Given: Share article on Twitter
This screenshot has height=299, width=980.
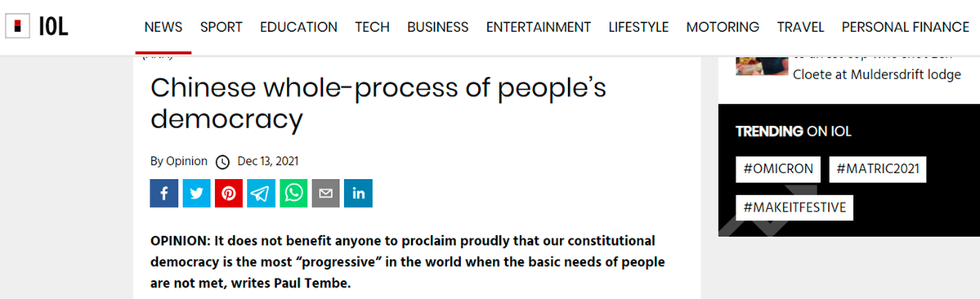Looking at the screenshot, I should [x=196, y=193].
